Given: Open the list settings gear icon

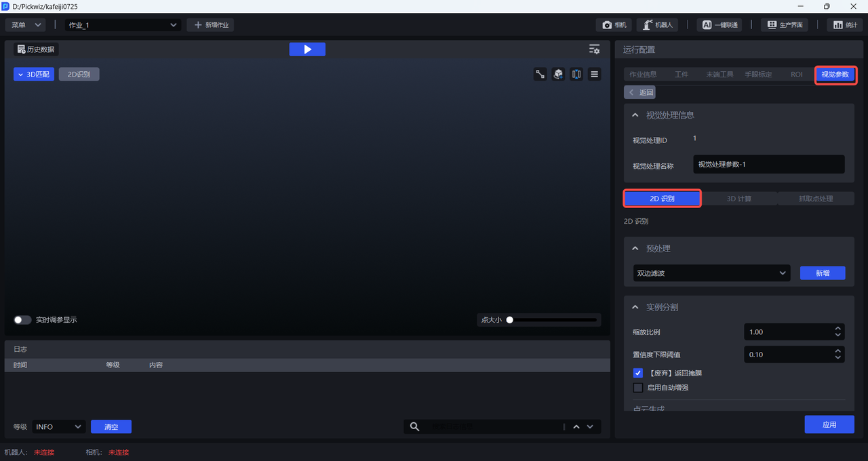Looking at the screenshot, I should tap(594, 49).
